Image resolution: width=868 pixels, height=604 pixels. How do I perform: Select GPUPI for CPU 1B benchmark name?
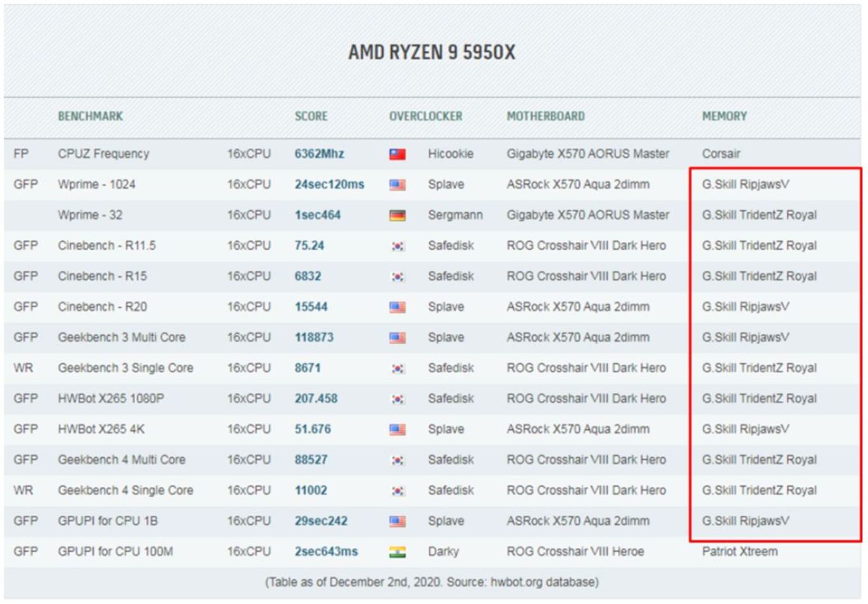107,522
